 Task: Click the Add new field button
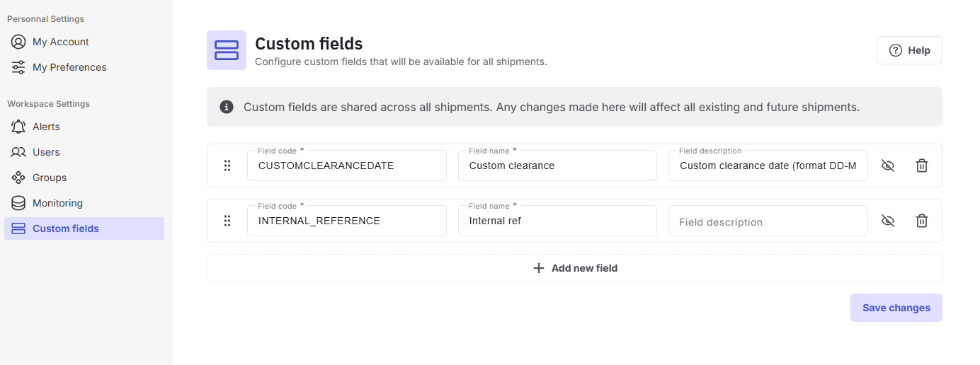pos(574,268)
